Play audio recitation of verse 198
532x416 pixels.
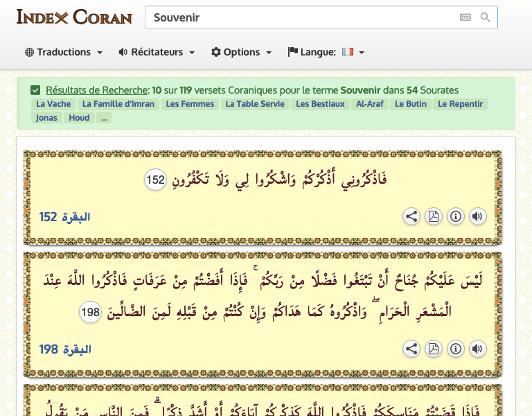pyautogui.click(x=477, y=349)
